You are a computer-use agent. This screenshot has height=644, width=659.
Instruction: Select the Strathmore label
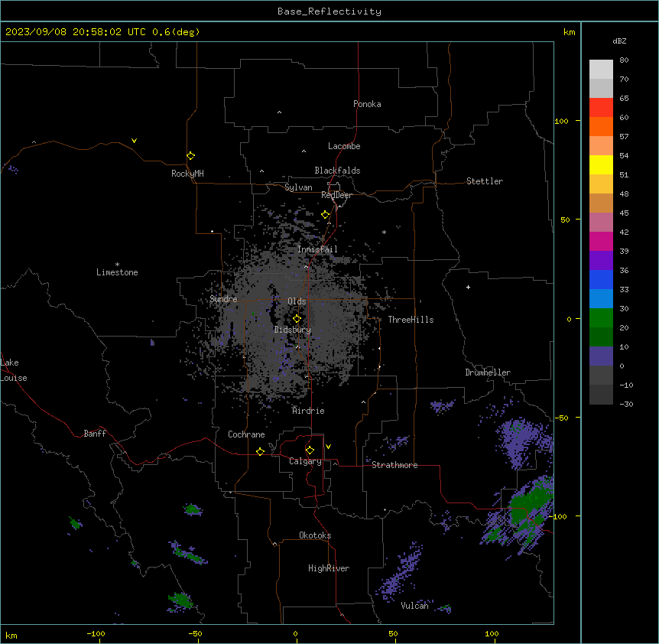click(394, 465)
